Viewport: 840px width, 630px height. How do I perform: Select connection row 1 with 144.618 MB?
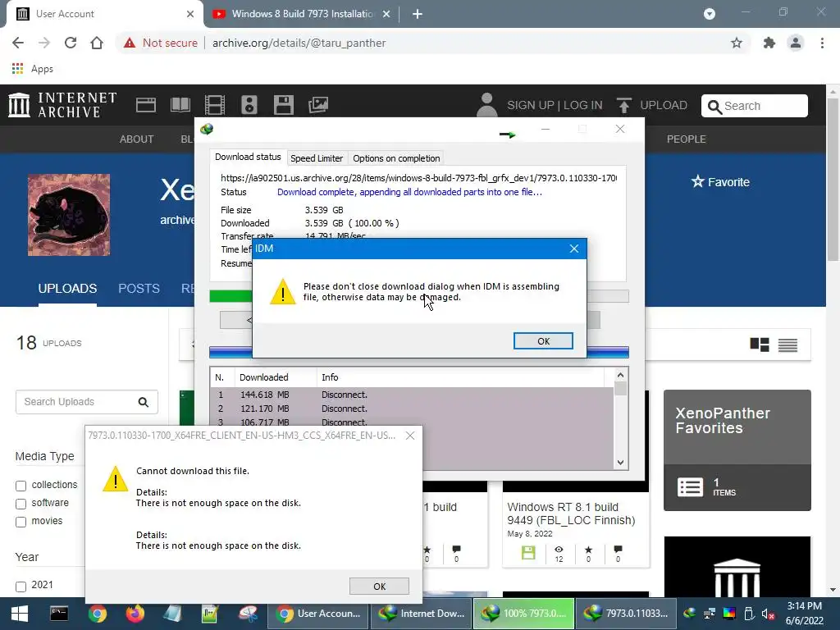[x=412, y=395]
